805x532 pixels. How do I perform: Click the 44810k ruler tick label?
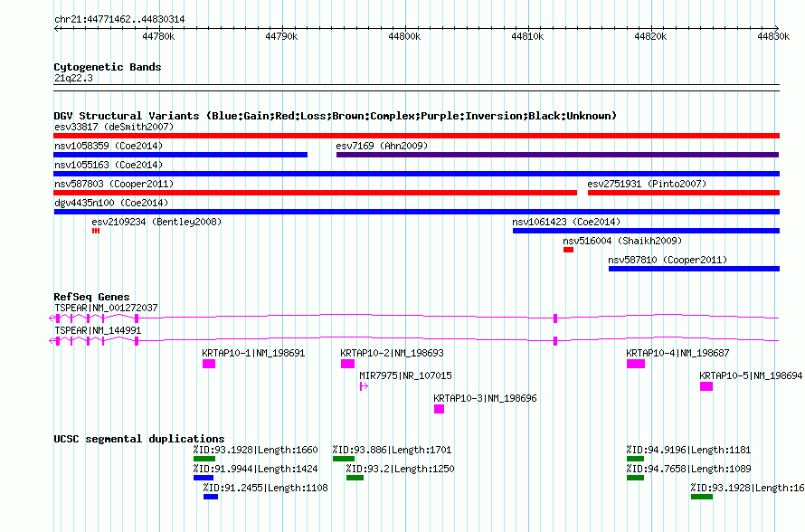click(x=527, y=36)
